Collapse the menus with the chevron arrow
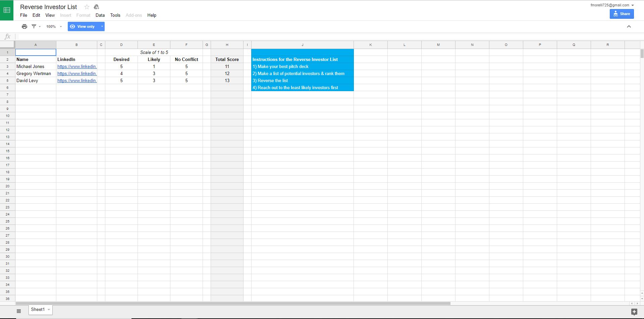 629,26
